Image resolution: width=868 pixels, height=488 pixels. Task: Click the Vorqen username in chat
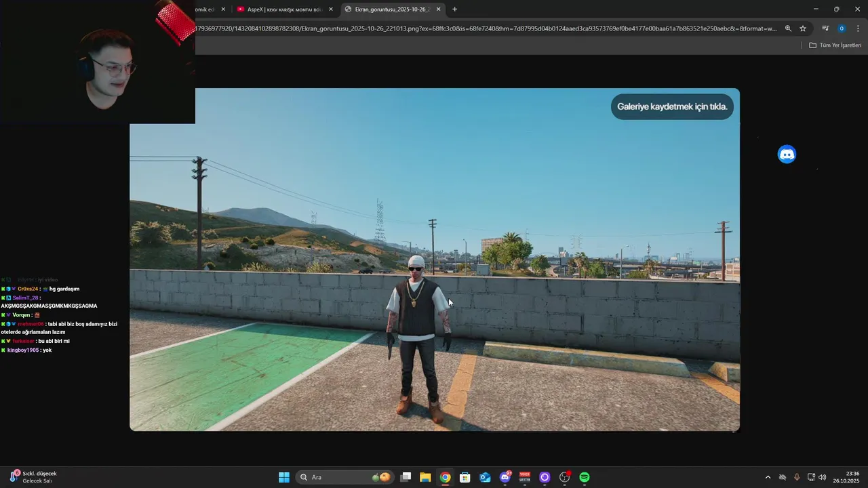[x=22, y=315]
